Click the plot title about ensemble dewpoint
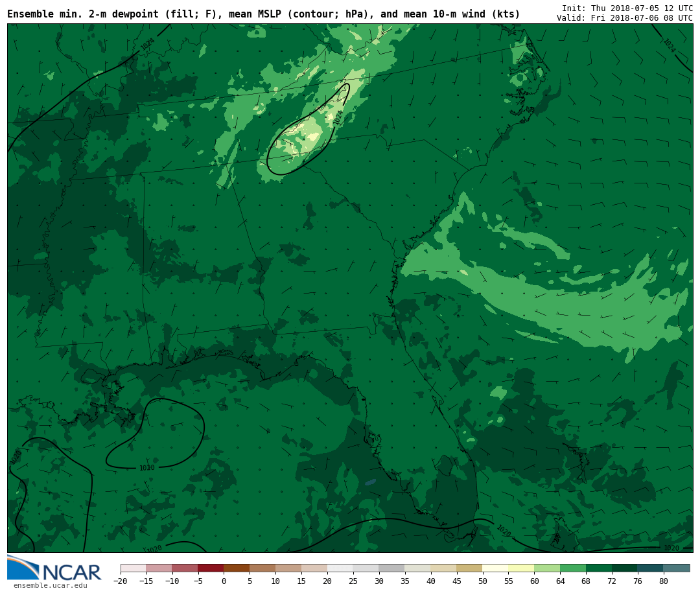The image size is (700, 593). tap(263, 14)
